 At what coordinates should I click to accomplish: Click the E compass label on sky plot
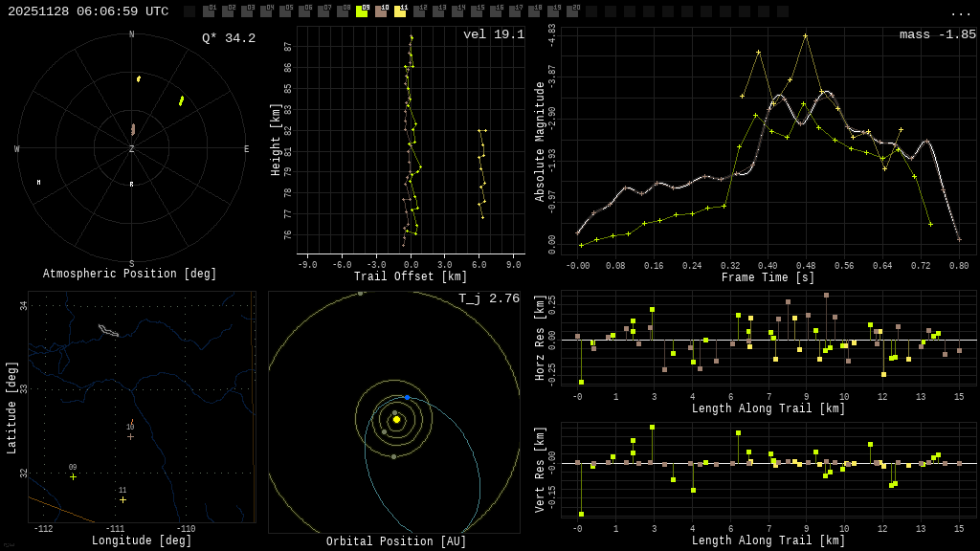(x=246, y=149)
